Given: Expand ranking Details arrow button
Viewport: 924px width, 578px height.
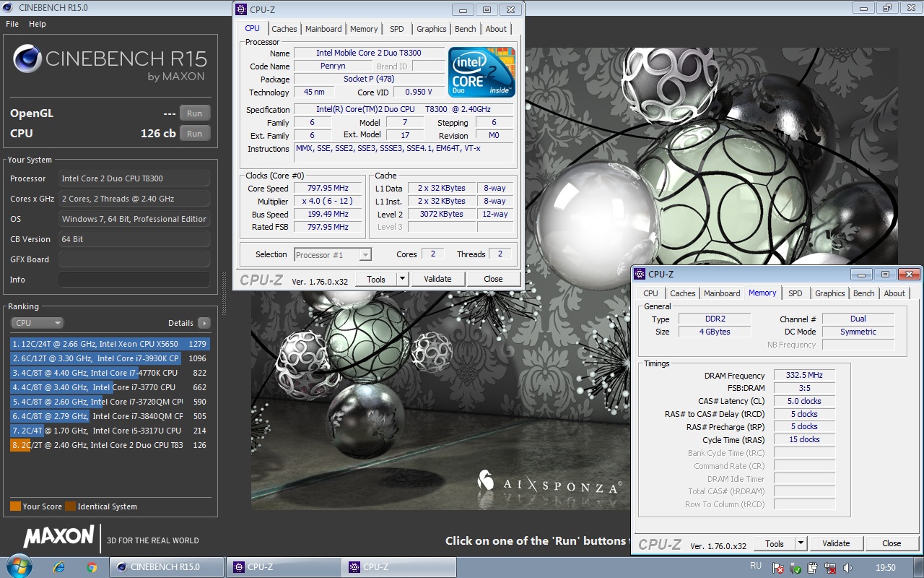Looking at the screenshot, I should pos(204,323).
